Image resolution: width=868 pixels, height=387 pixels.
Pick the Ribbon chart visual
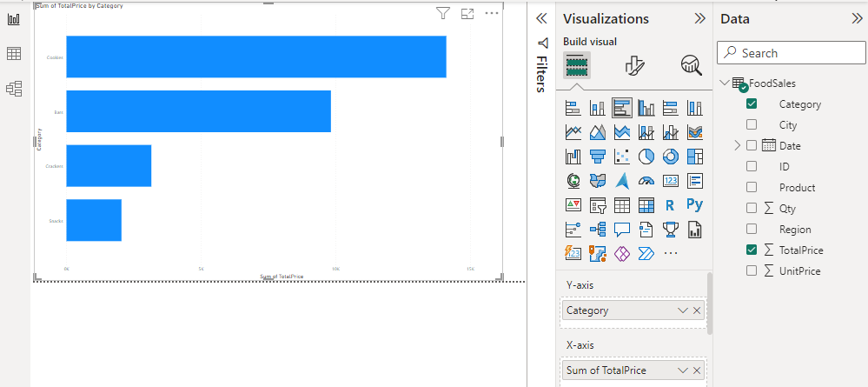695,132
